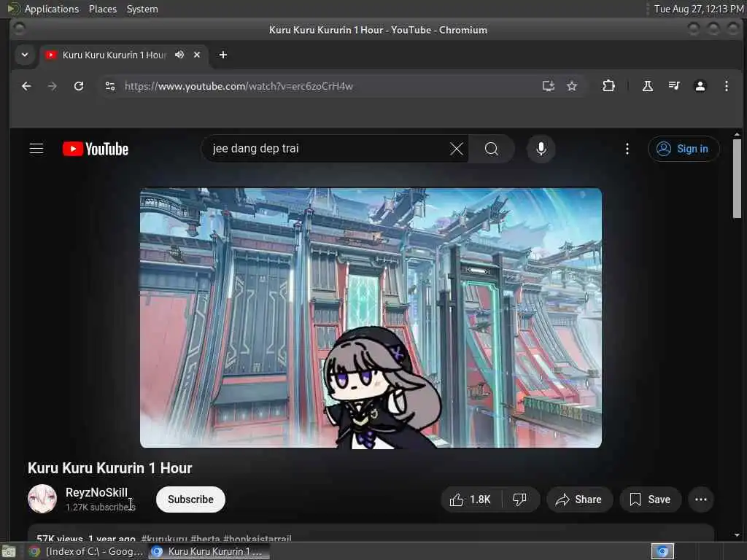Click the address bar URL
747x560 pixels.
(x=239, y=86)
